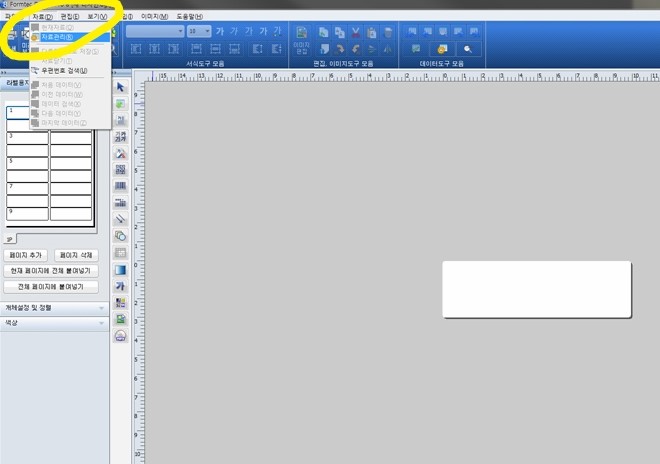Expand the 색상 panel
This screenshot has width=660, height=464.
coord(54,322)
